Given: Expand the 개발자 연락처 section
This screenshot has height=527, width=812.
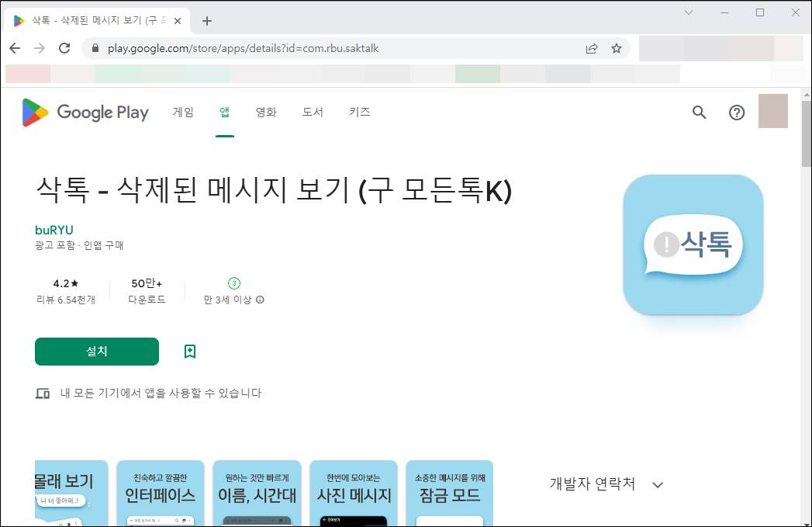Looking at the screenshot, I should tap(606, 484).
